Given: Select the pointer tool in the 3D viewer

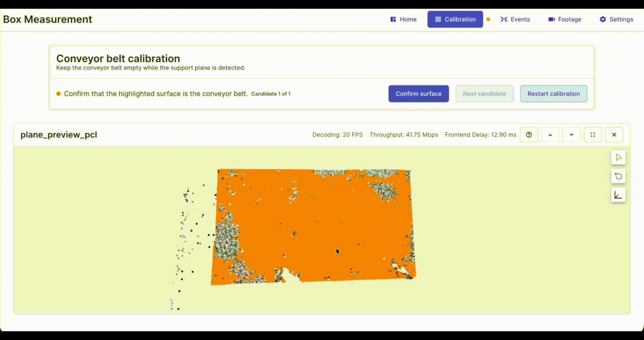Looking at the screenshot, I should tap(619, 157).
